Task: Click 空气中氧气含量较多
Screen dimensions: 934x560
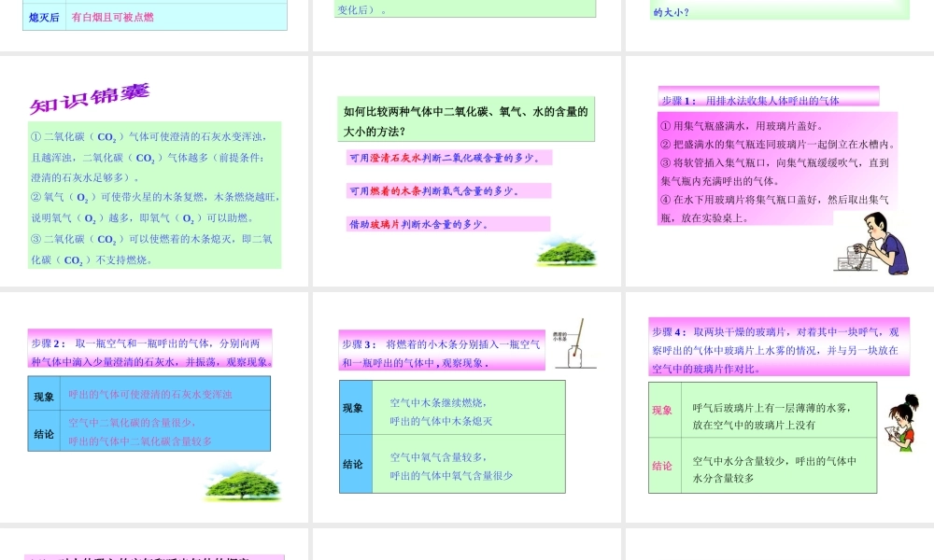Action: [438, 457]
